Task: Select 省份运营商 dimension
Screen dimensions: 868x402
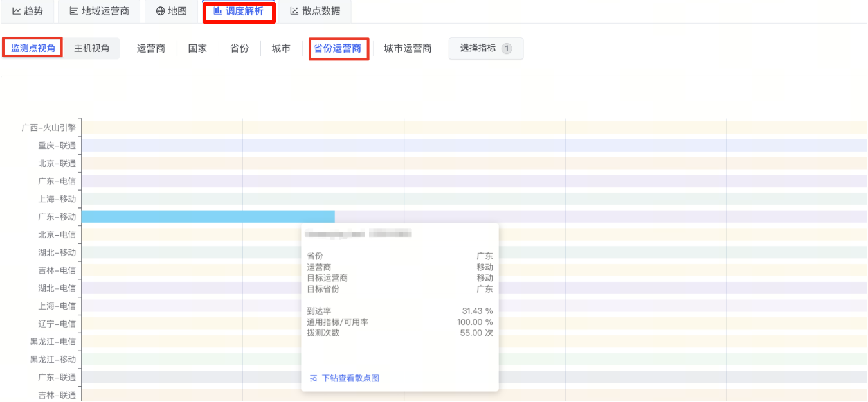Action: coord(338,48)
